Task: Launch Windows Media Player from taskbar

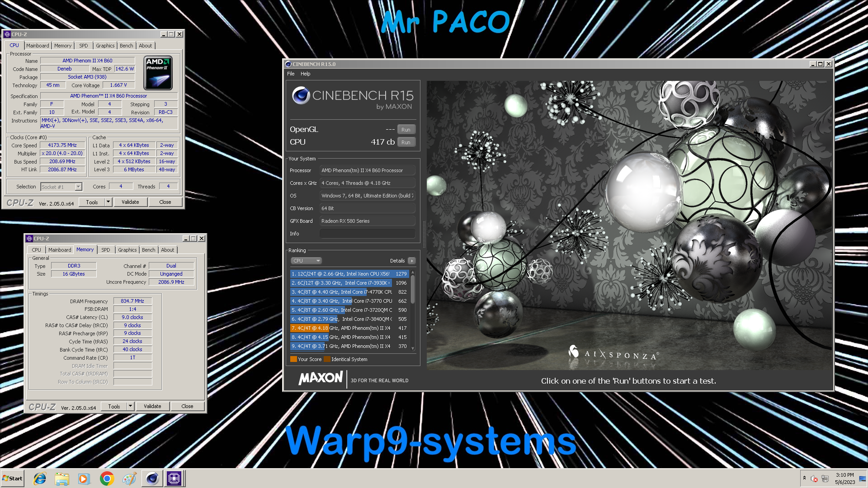Action: click(x=84, y=479)
